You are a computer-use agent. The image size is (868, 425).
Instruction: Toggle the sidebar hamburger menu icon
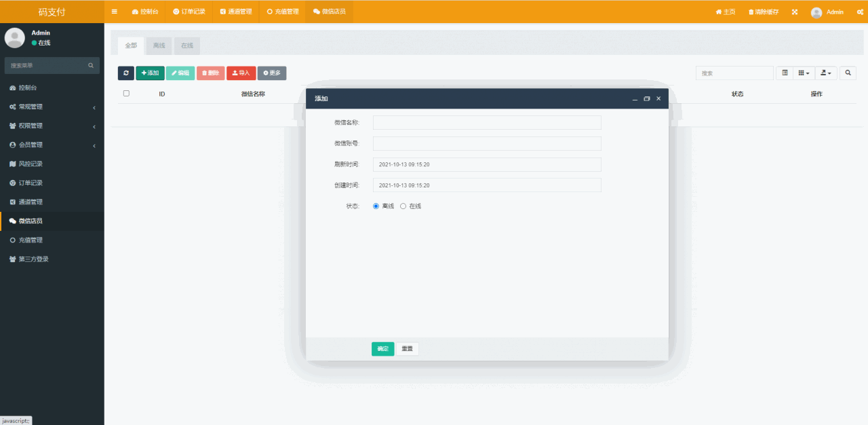[115, 12]
